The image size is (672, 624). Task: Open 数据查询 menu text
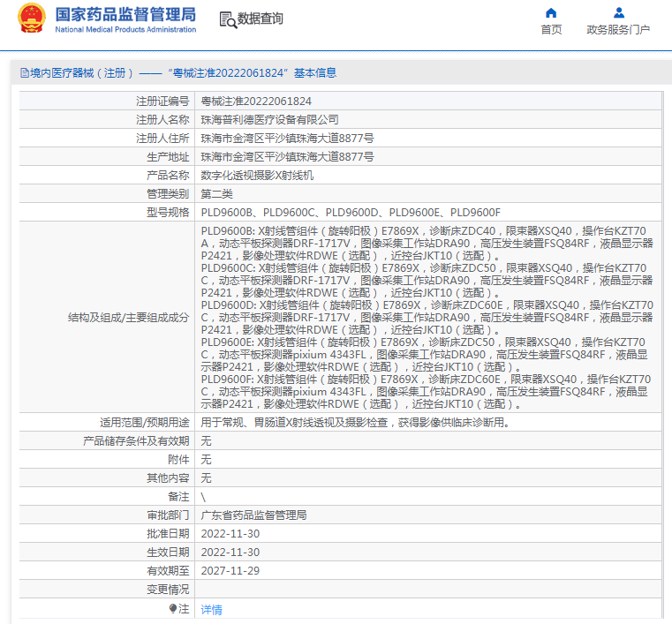click(x=260, y=19)
